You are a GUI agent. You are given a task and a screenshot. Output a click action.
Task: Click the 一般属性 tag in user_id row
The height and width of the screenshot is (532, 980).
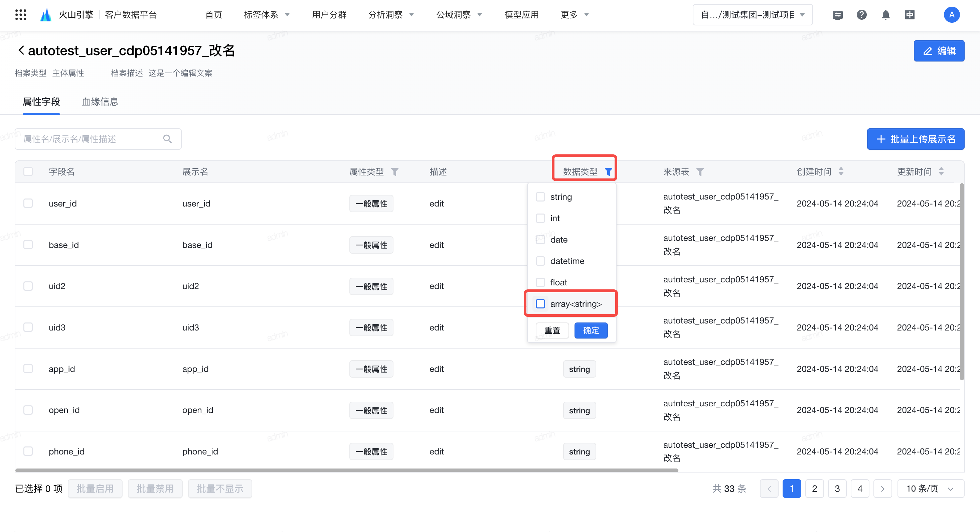point(371,204)
